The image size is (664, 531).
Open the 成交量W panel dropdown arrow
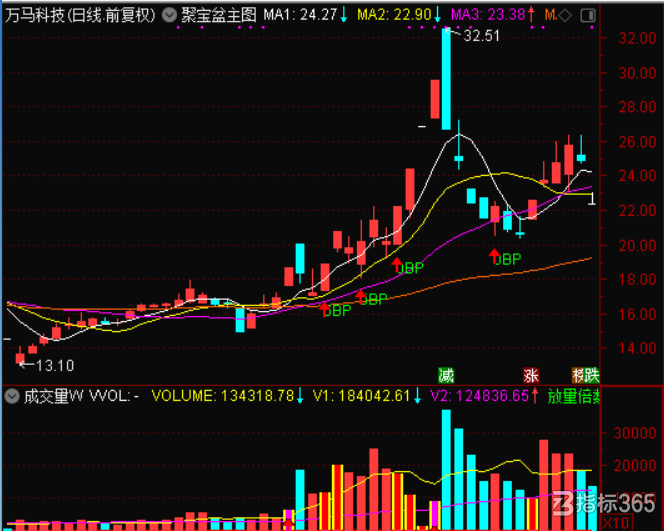pos(12,396)
